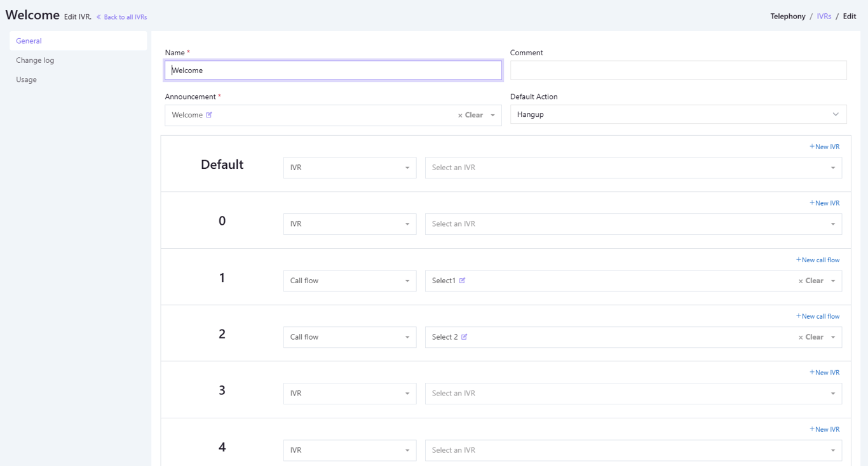Click into the Comment input field

[x=678, y=70]
